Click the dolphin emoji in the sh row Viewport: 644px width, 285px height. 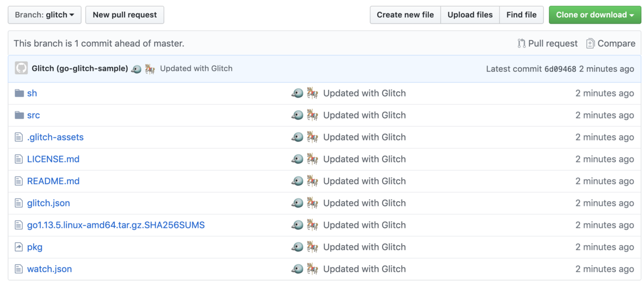tap(297, 93)
